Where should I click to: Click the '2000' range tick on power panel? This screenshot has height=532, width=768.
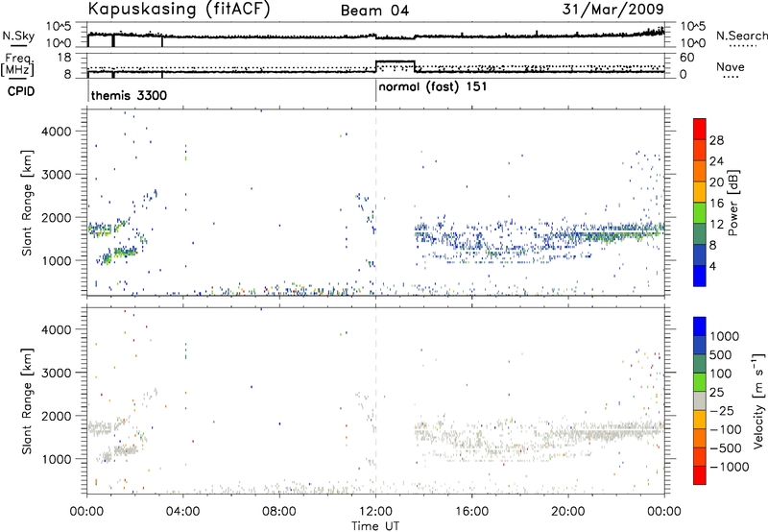(x=57, y=217)
